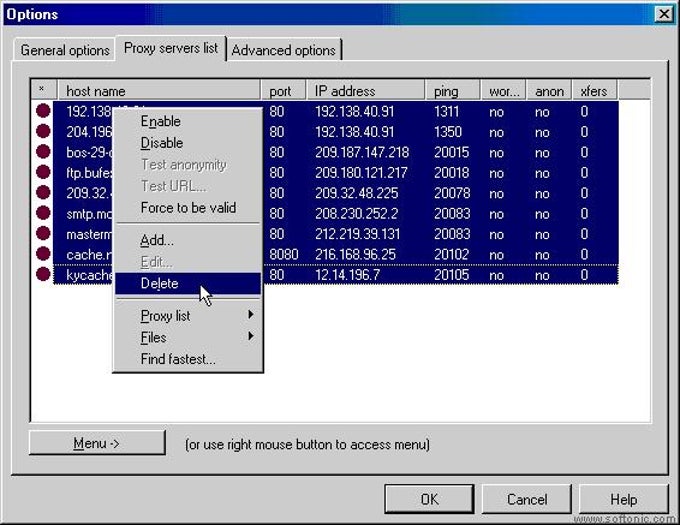Click the status dot for the 204.196 row
680x525 pixels.
43,131
